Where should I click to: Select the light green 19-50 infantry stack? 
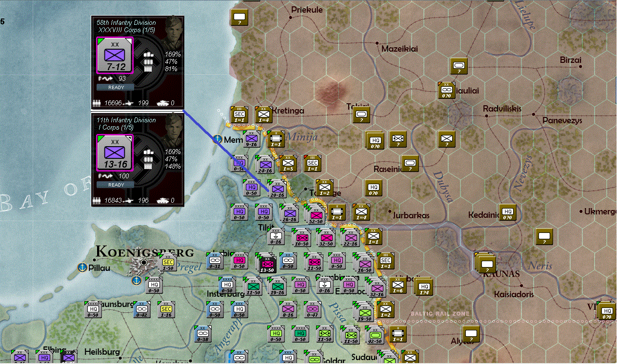(364, 312)
